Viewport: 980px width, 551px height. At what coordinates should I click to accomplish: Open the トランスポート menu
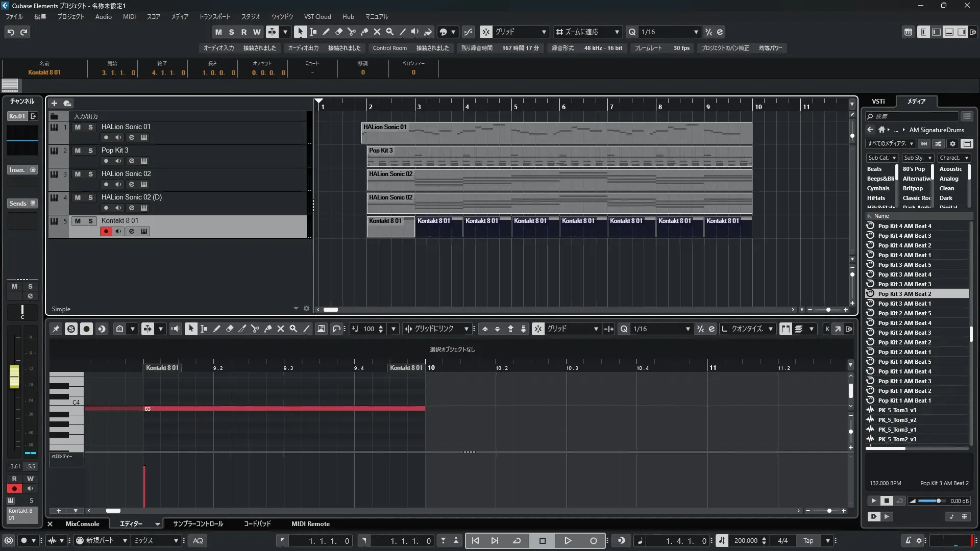[x=214, y=16]
